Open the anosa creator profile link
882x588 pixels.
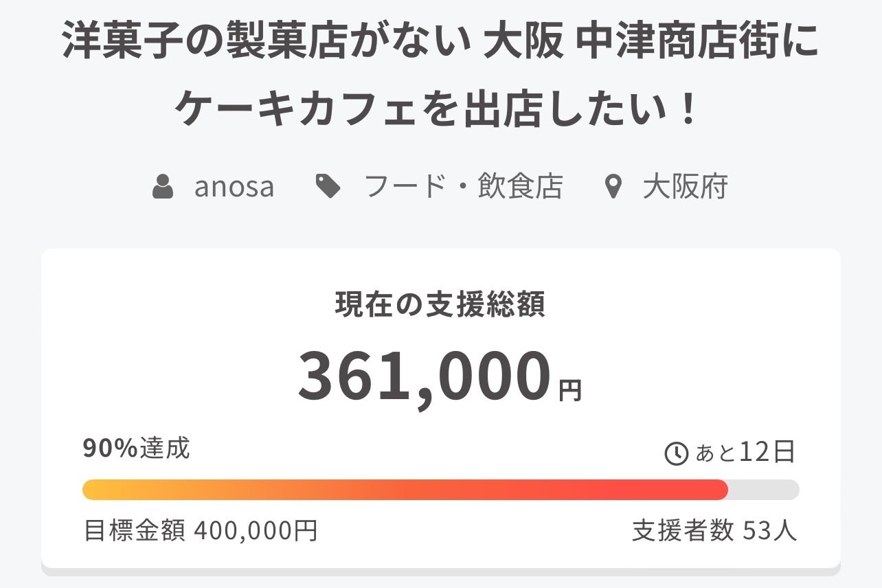234,186
